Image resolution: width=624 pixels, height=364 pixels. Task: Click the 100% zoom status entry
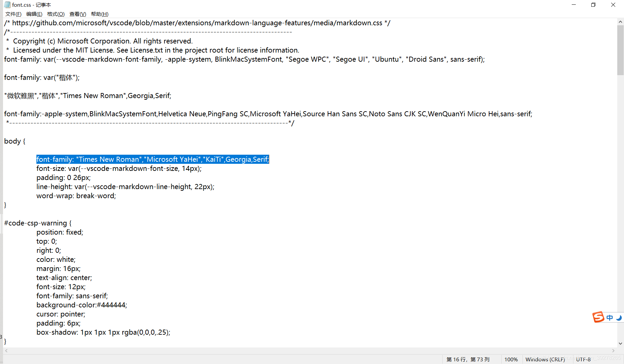(x=511, y=359)
